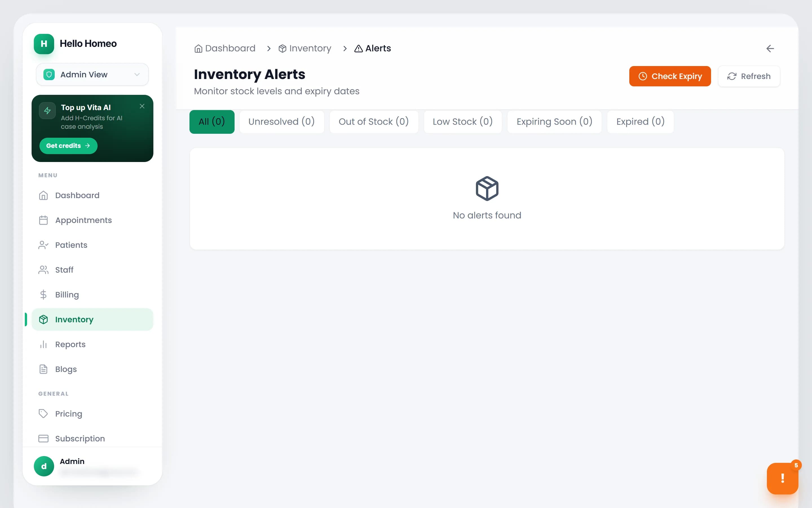Dismiss the Top up Vita AI banner
Viewport: 812px width, 508px height.
[x=142, y=106]
